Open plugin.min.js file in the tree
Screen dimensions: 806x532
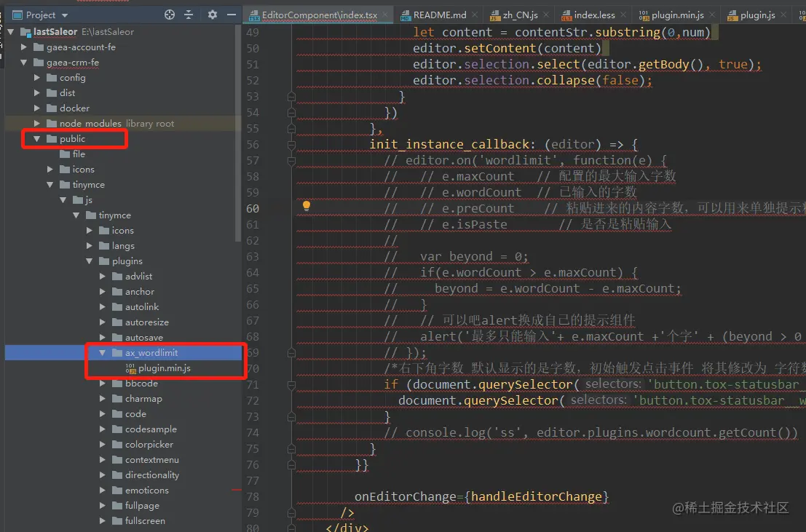click(158, 368)
